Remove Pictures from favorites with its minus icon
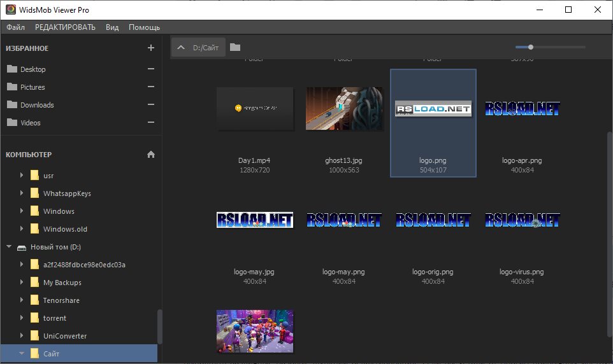 [x=151, y=87]
